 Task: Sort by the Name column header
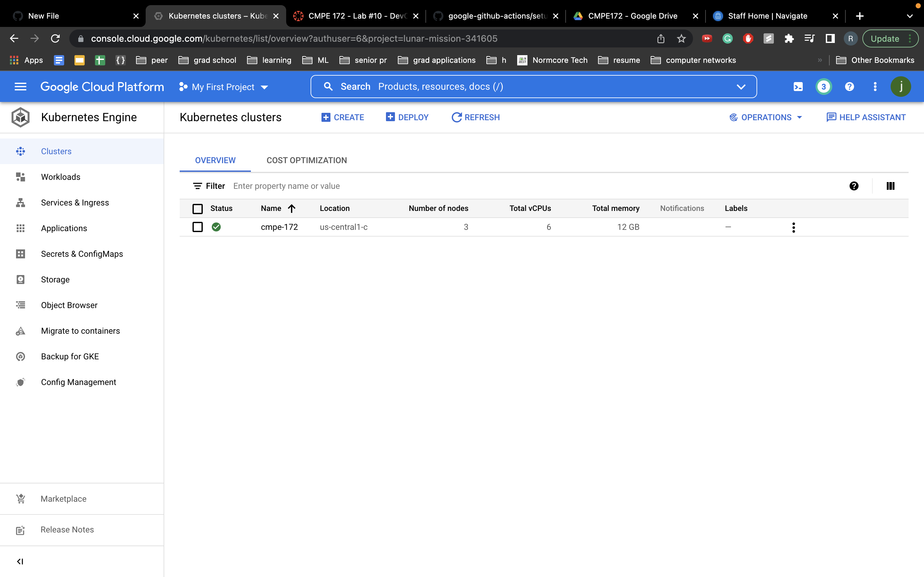click(271, 208)
